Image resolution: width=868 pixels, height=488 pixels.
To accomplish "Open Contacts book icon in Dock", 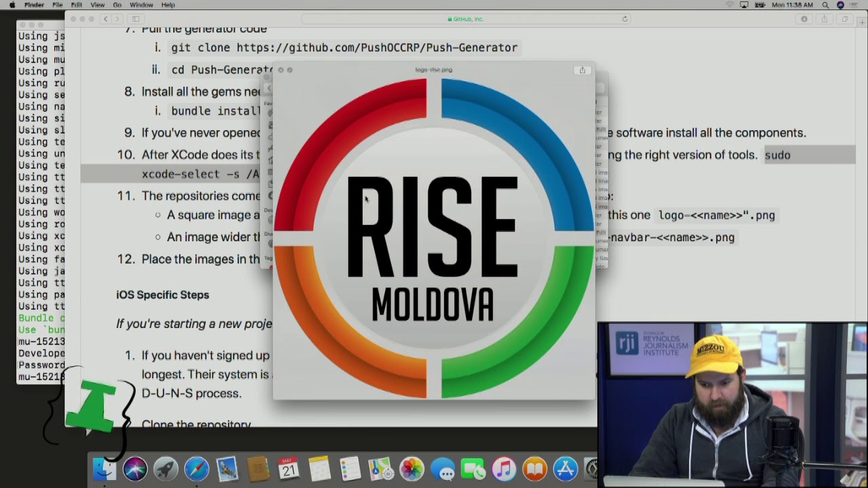I will (x=258, y=469).
